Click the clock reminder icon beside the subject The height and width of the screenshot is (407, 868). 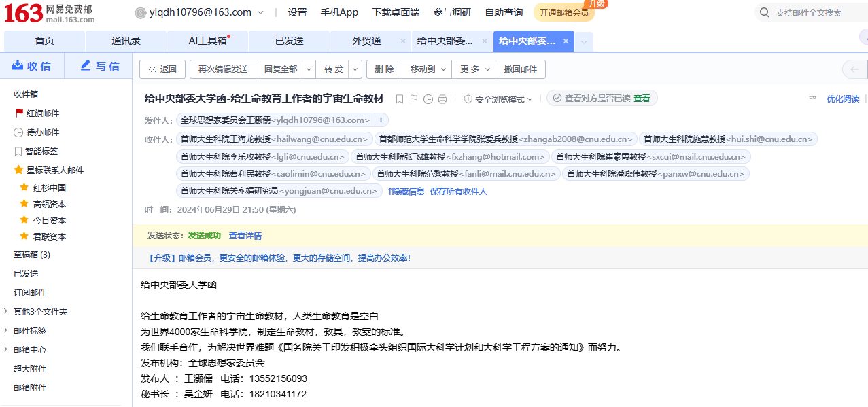[428, 99]
